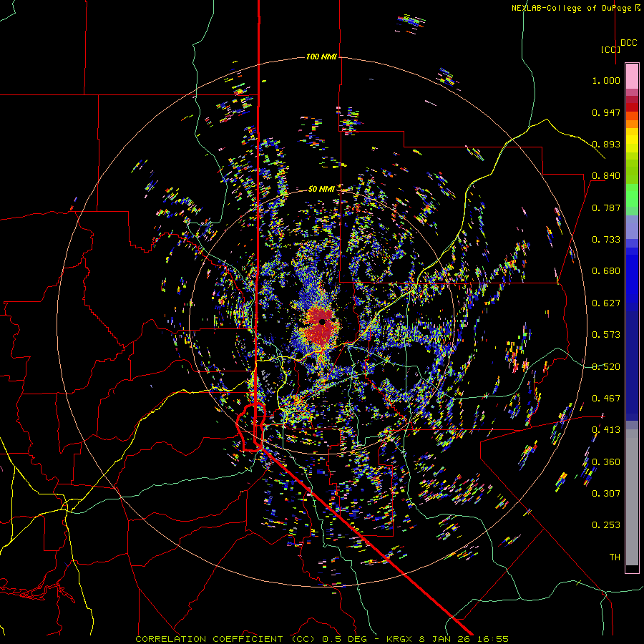
Task: Select the 0.307 scale value
Action: [606, 494]
